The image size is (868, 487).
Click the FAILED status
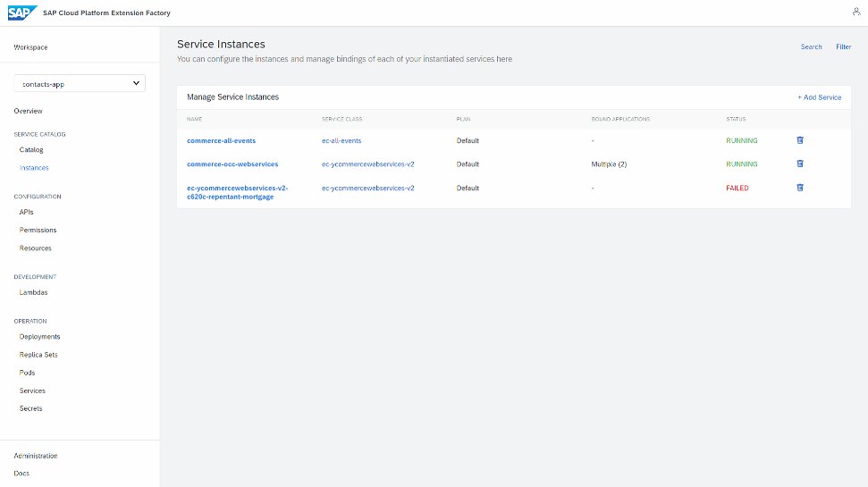click(737, 189)
